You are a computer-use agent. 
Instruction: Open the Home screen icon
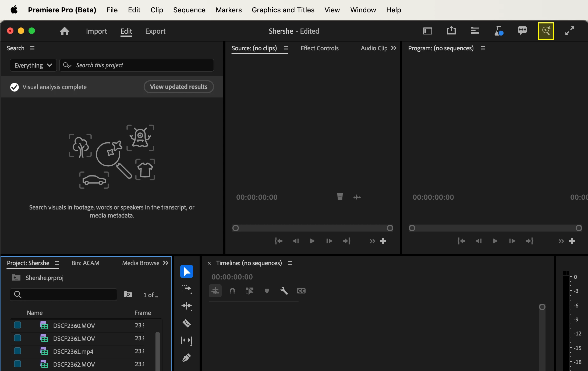click(x=65, y=31)
